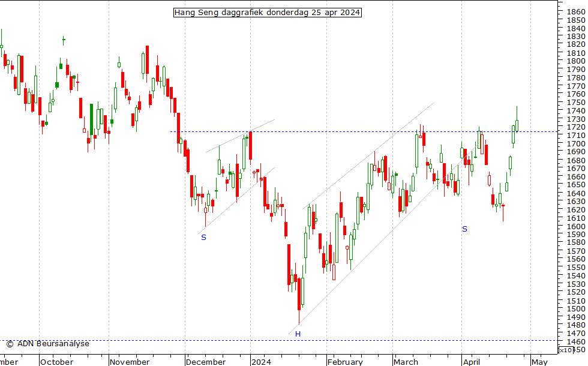Click the 1820 price axis label
Viewport: 588px width, 366px height.
(576, 44)
